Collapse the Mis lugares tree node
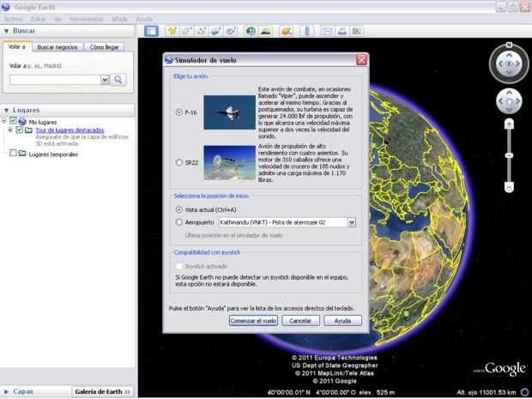The height and width of the screenshot is (399, 532). (4, 121)
